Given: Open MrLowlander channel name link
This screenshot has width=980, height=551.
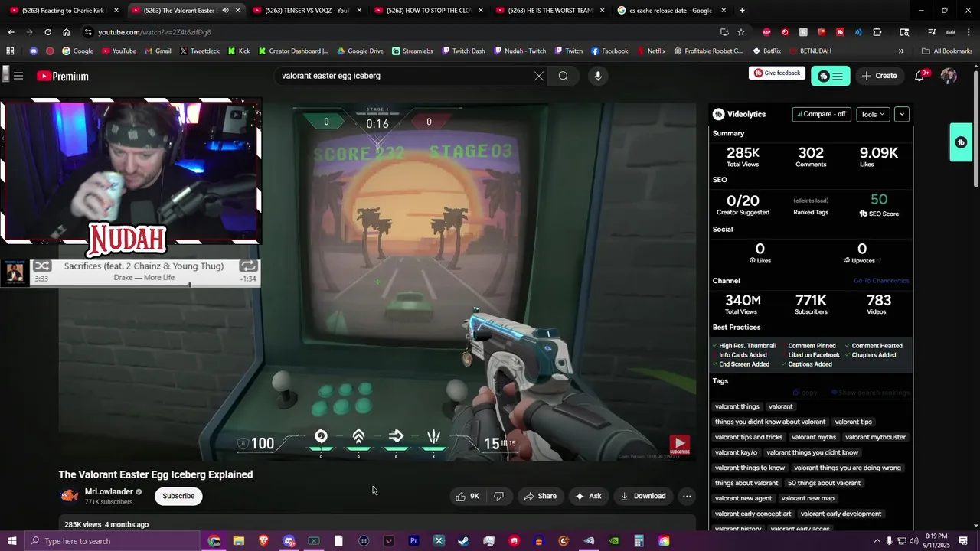Looking at the screenshot, I should (x=109, y=491).
